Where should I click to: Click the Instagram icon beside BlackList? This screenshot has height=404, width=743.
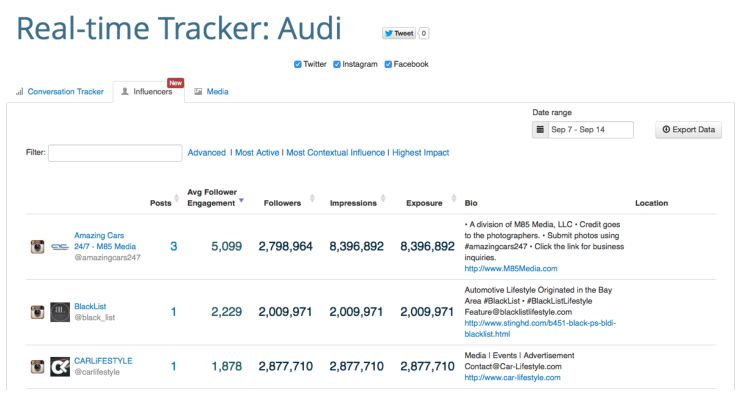[37, 312]
